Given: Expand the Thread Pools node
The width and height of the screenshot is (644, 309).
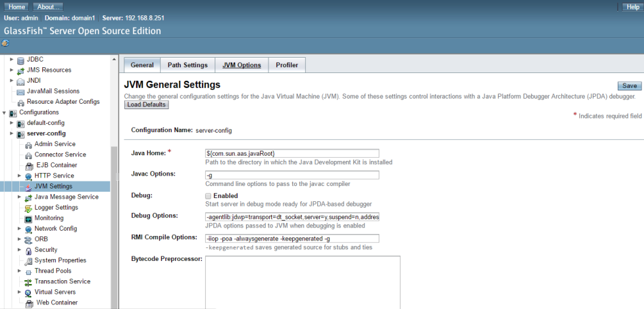Looking at the screenshot, I should tap(20, 271).
